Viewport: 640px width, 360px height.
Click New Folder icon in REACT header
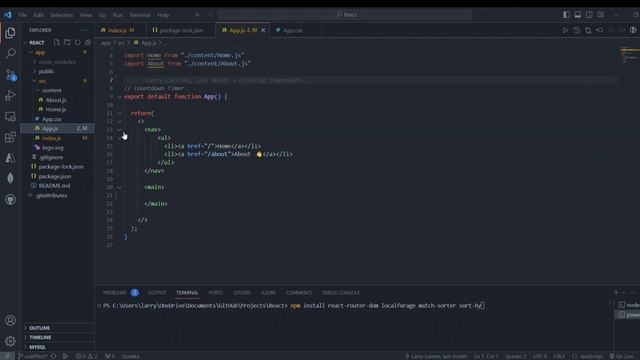pos(67,42)
